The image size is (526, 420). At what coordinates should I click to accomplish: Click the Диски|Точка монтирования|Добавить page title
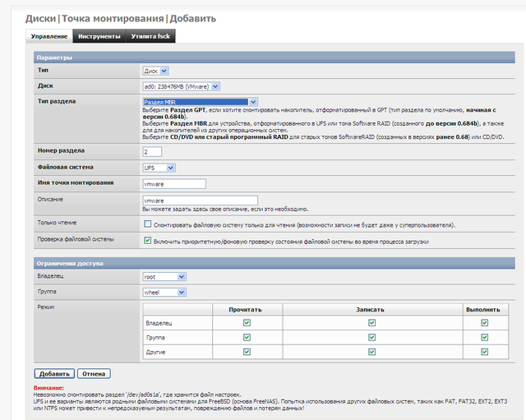pos(121,18)
